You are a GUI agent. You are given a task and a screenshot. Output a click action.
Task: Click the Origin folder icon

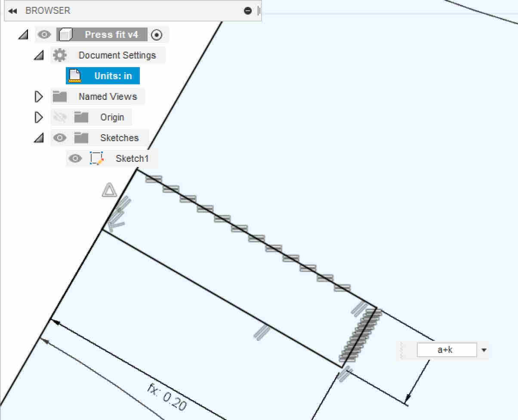pos(81,117)
